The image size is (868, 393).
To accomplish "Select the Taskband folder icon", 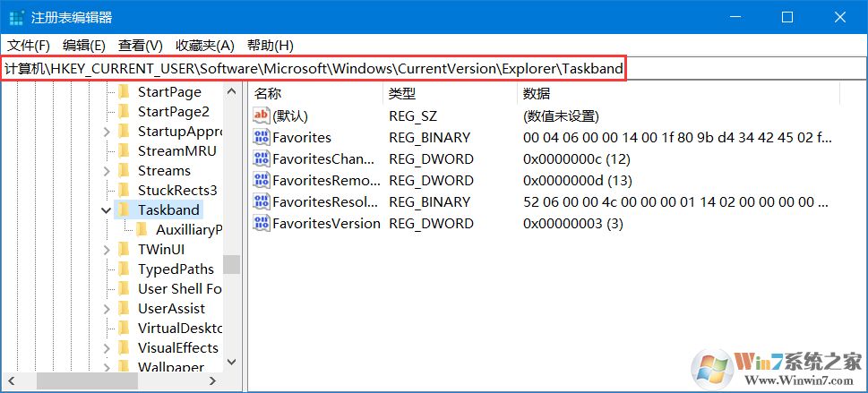I will tap(124, 210).
